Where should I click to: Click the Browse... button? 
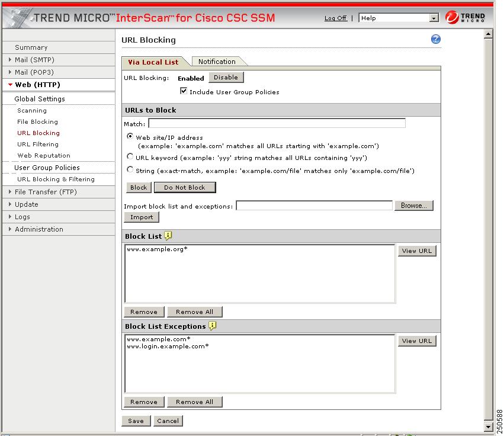point(414,206)
